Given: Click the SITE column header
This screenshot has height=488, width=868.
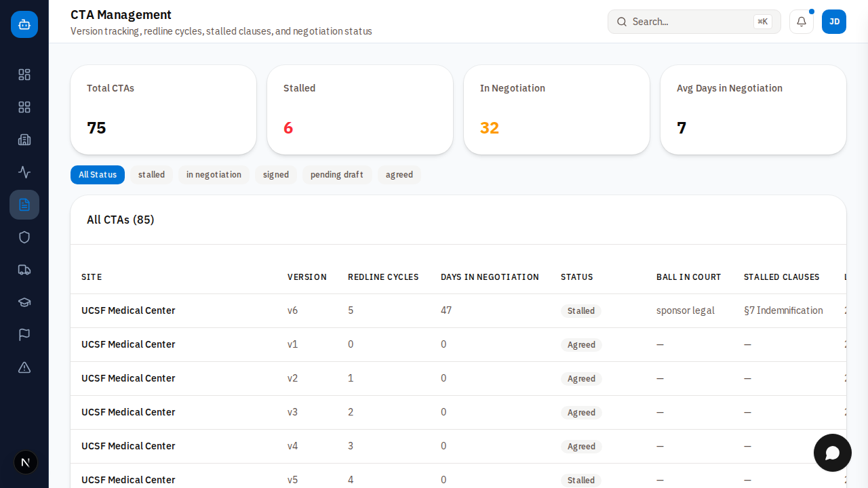Looking at the screenshot, I should click(92, 277).
